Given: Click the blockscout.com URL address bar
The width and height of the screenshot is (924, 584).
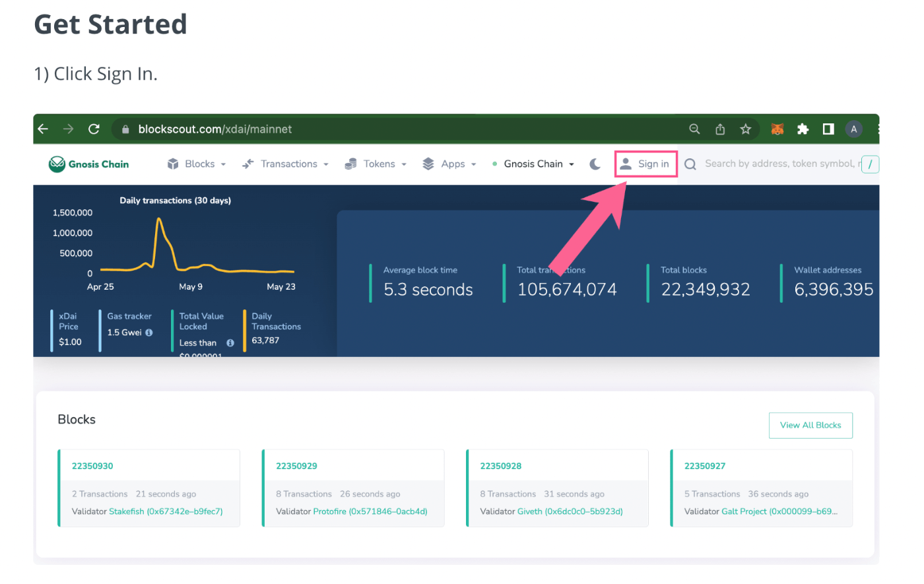Looking at the screenshot, I should coord(214,129).
